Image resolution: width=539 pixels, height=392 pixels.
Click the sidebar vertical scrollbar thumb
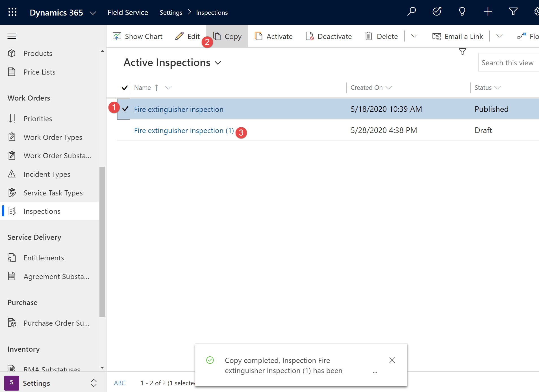click(102, 242)
